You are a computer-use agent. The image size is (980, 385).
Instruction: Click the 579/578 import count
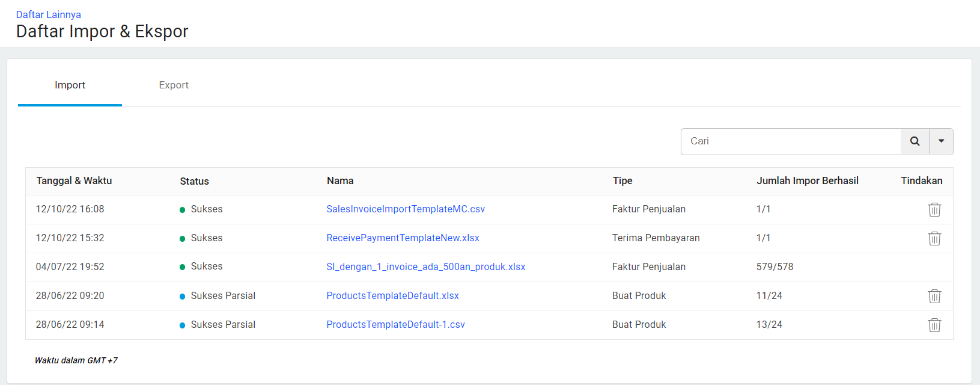click(x=775, y=267)
